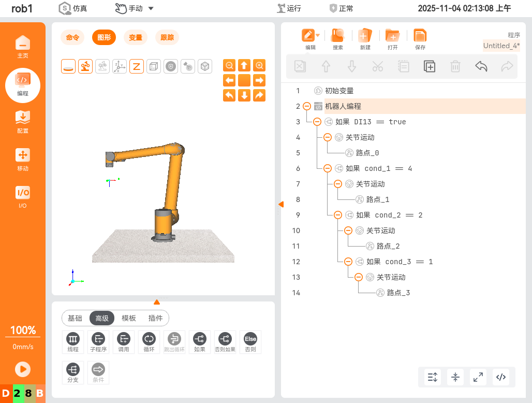Toggle the robot model display icon
Screen dimensions: 532x403
coord(85,66)
